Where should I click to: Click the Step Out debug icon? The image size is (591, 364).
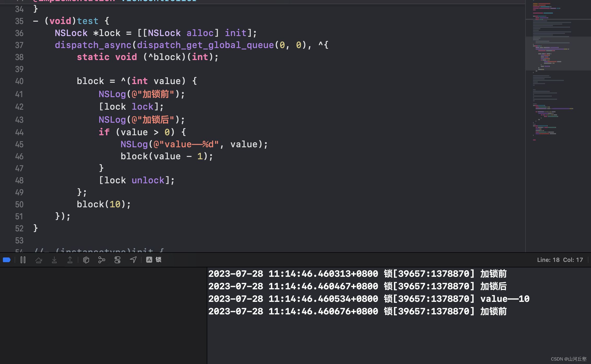pos(70,260)
